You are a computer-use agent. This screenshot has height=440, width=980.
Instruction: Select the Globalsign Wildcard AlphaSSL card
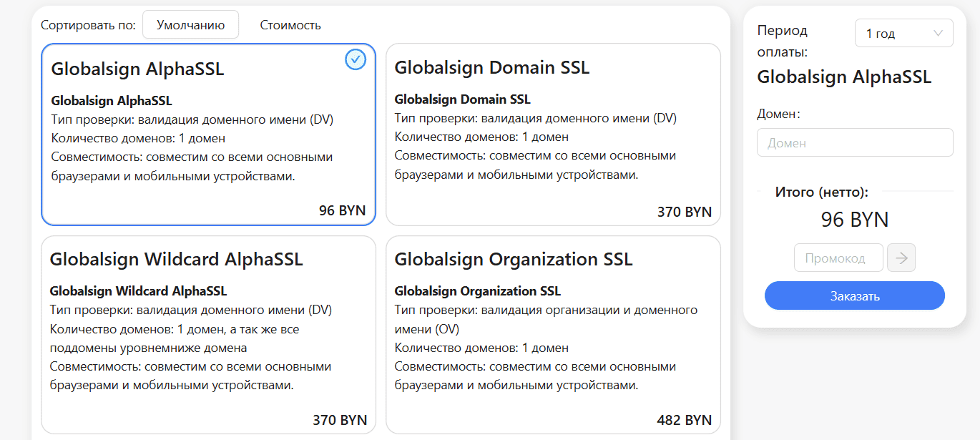point(208,335)
